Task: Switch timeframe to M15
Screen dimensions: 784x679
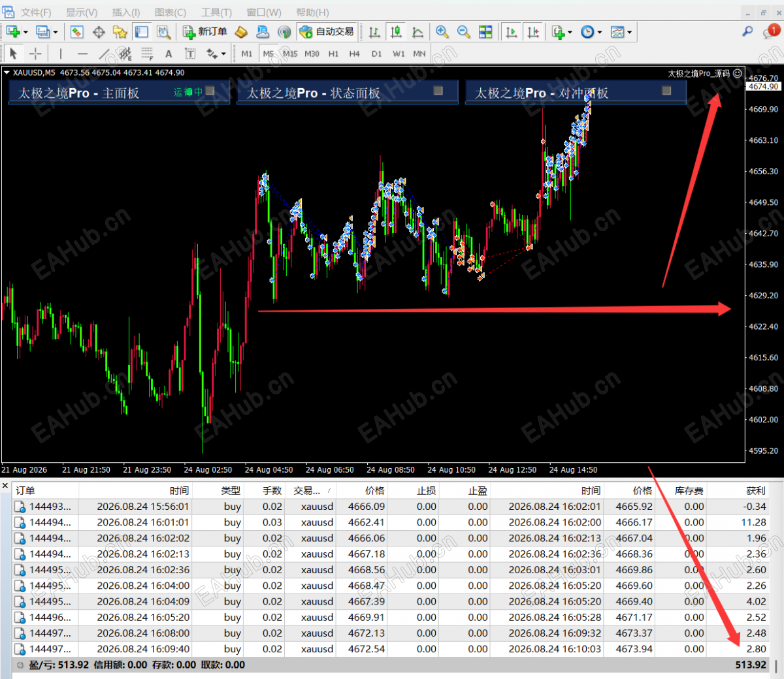Action: (290, 54)
